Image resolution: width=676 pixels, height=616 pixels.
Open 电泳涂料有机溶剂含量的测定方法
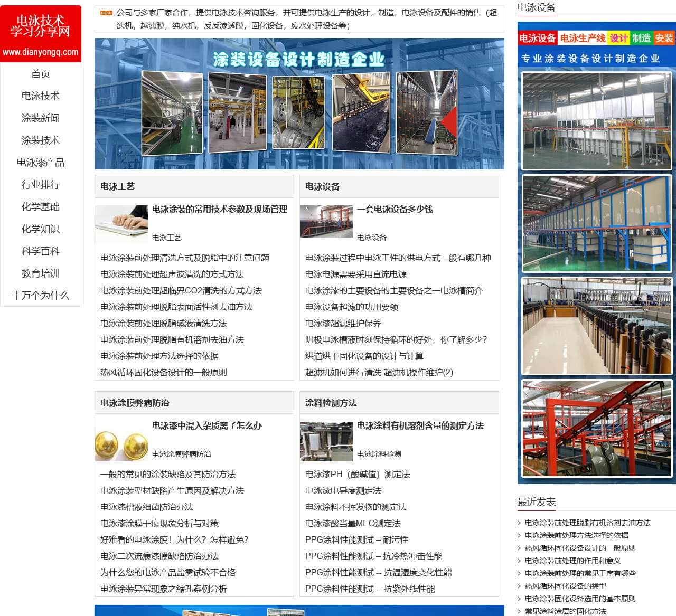(420, 425)
